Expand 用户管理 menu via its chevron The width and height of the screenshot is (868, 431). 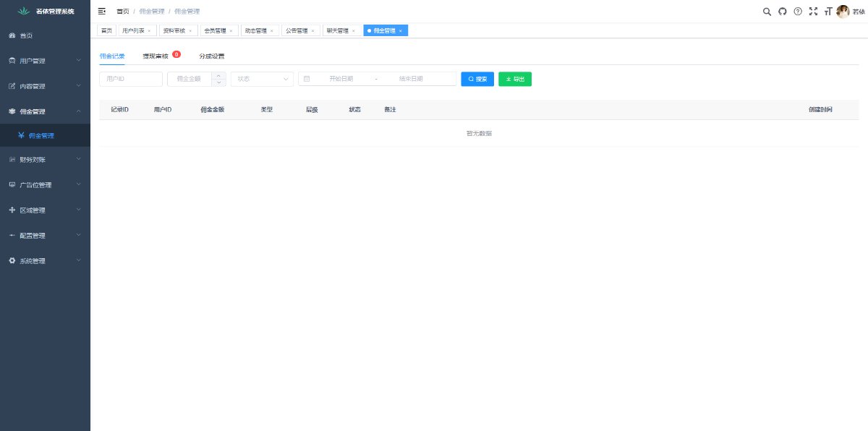[x=78, y=60]
